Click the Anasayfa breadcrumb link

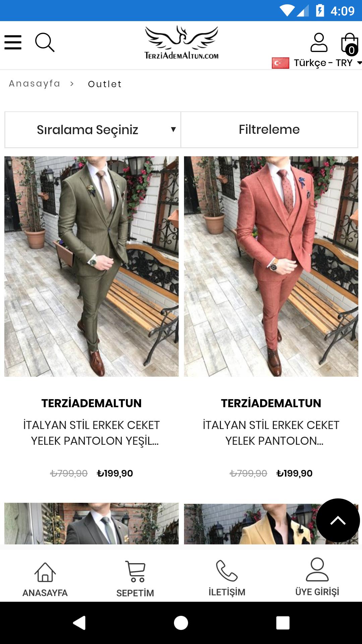(35, 84)
